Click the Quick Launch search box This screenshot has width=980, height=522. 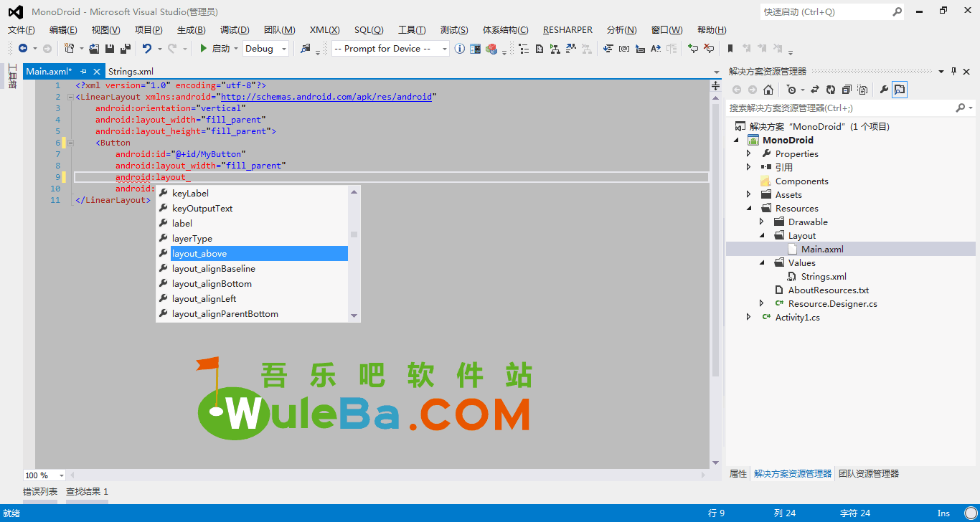825,11
